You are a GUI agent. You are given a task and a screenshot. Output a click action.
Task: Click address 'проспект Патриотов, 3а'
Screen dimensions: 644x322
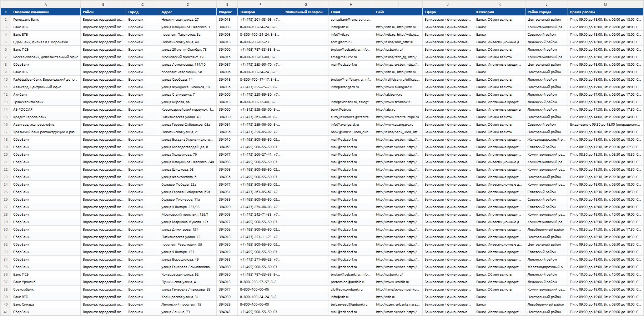tap(188, 35)
